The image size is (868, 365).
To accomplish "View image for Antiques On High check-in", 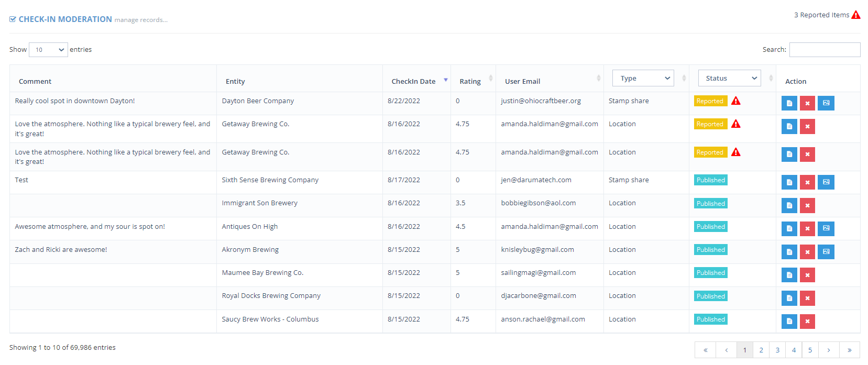I will pyautogui.click(x=826, y=229).
